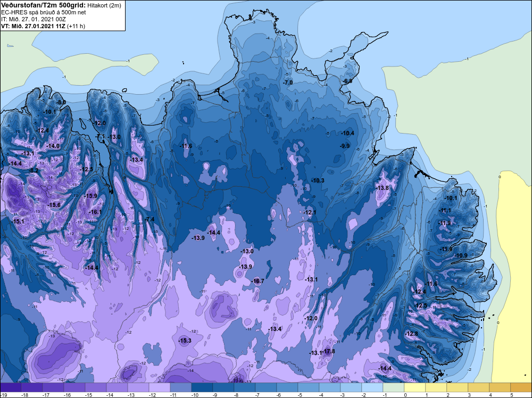Screen dimensions: 532x398
Task: Click the legend swatch labeled -11
Action: tap(181, 388)
